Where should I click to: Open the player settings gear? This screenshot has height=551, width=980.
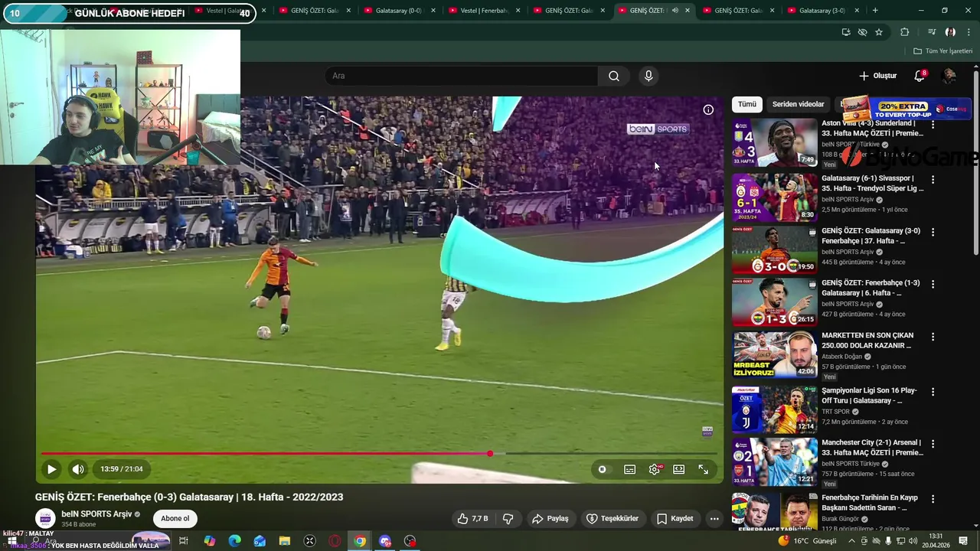655,469
